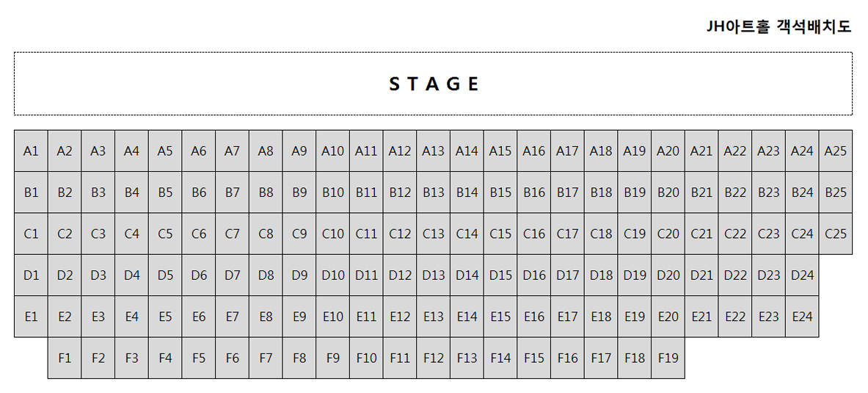Choose seat A13 near the stage center
This screenshot has height=393, width=868.
[x=434, y=151]
